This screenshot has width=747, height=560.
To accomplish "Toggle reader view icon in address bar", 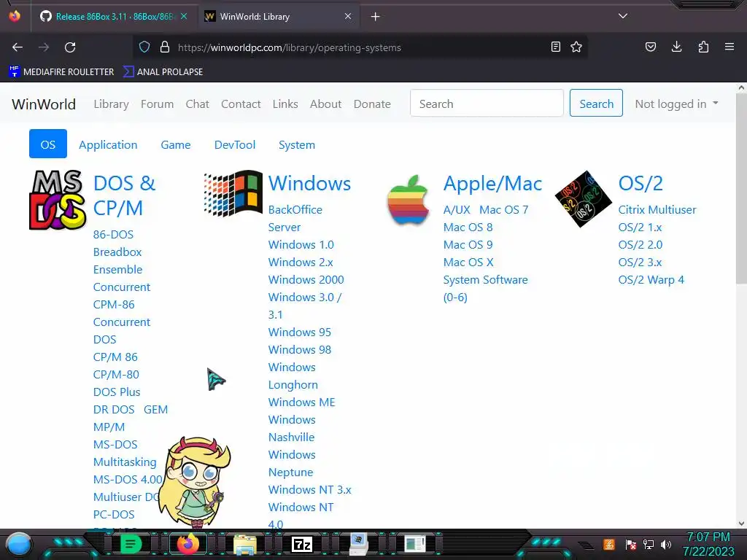I will pos(555,47).
